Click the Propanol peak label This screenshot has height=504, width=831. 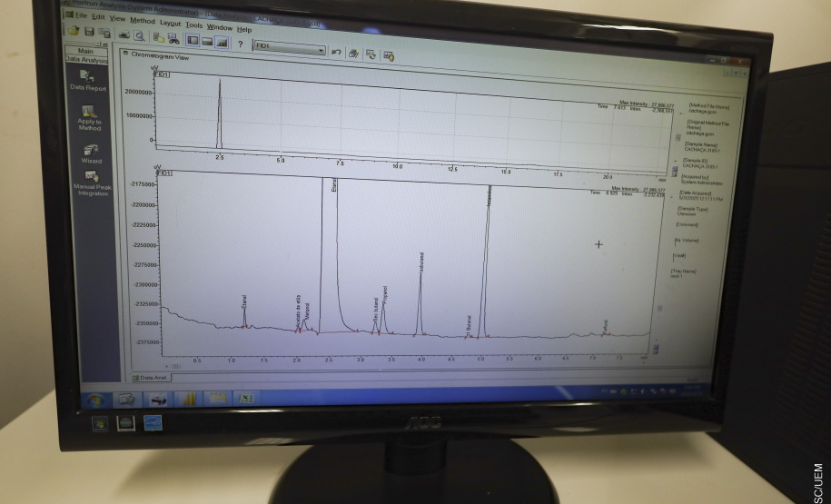tap(385, 294)
